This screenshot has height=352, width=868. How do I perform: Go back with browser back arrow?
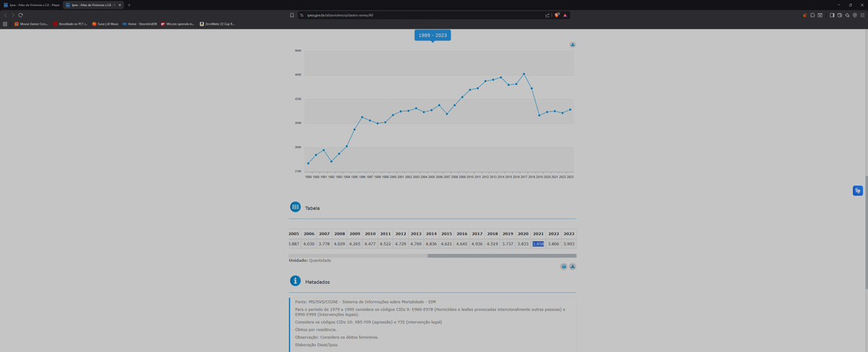6,14
